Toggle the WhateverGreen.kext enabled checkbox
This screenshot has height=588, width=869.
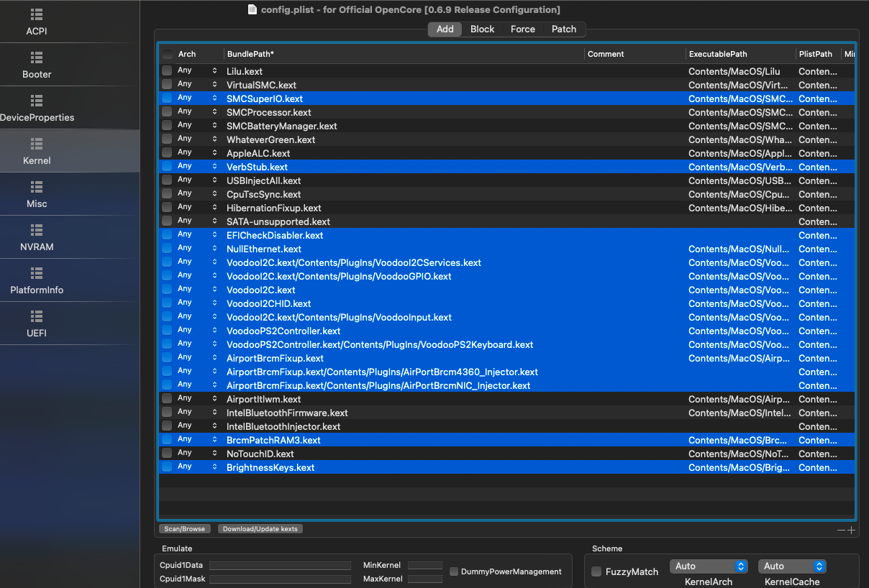[x=167, y=139]
